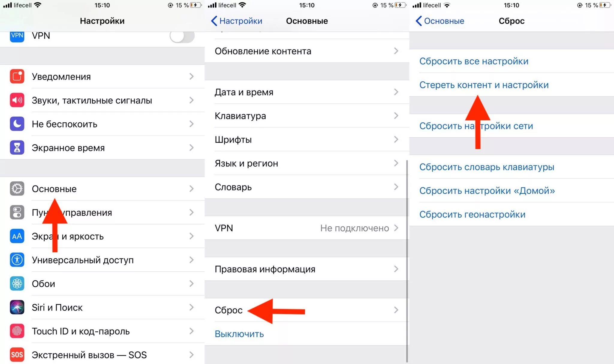This screenshot has width=614, height=364.
Task: Select Стереть контент и настройки option
Action: [x=484, y=85]
